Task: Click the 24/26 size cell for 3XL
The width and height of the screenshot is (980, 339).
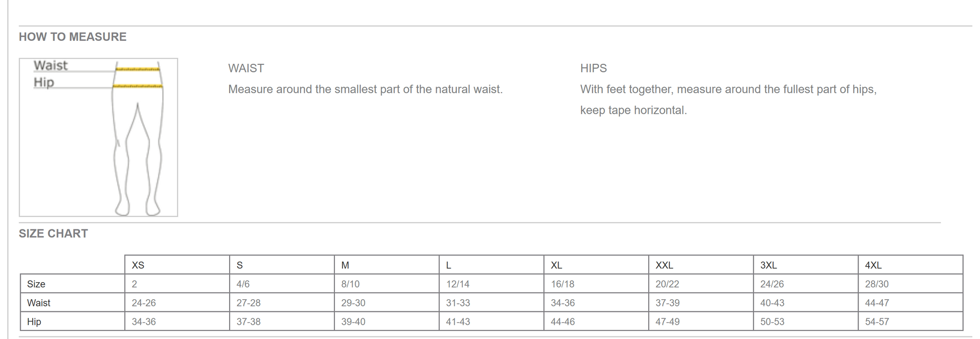Action: [x=806, y=284]
